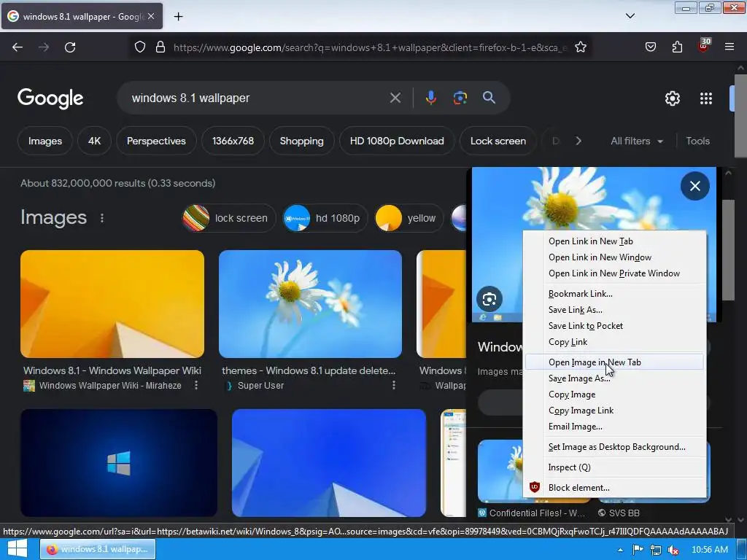Go back to the previous page

click(18, 47)
